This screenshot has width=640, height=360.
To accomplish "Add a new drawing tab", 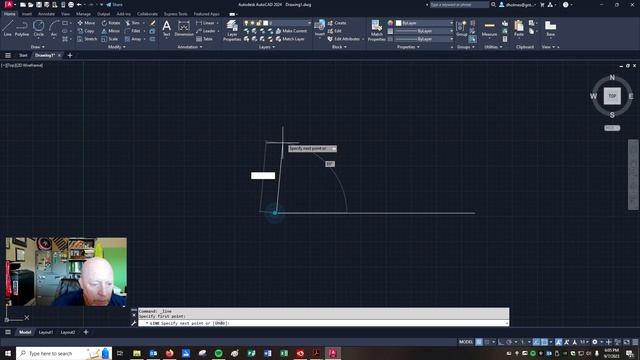I will [70, 55].
